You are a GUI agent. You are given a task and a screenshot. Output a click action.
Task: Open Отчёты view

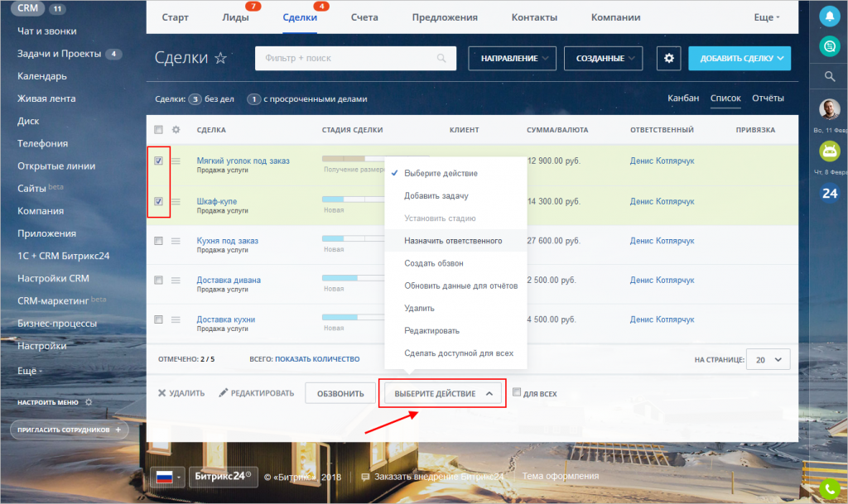768,98
